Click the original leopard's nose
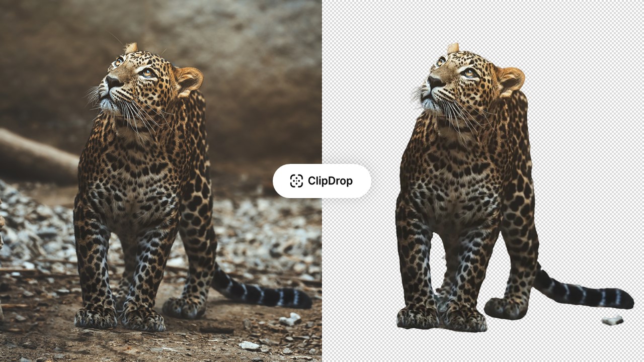Screen dimensions: 644x362 coord(112,80)
